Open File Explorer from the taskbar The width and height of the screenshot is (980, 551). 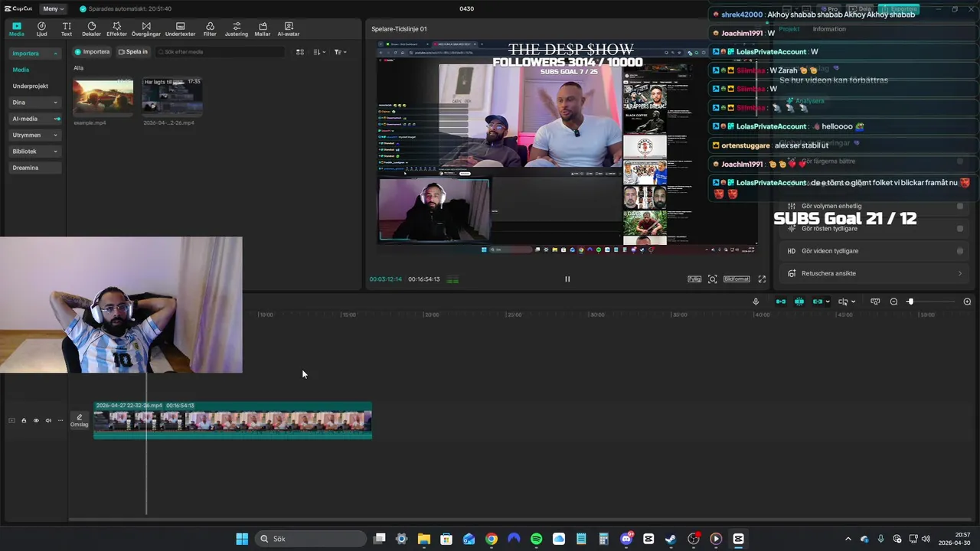(x=423, y=539)
